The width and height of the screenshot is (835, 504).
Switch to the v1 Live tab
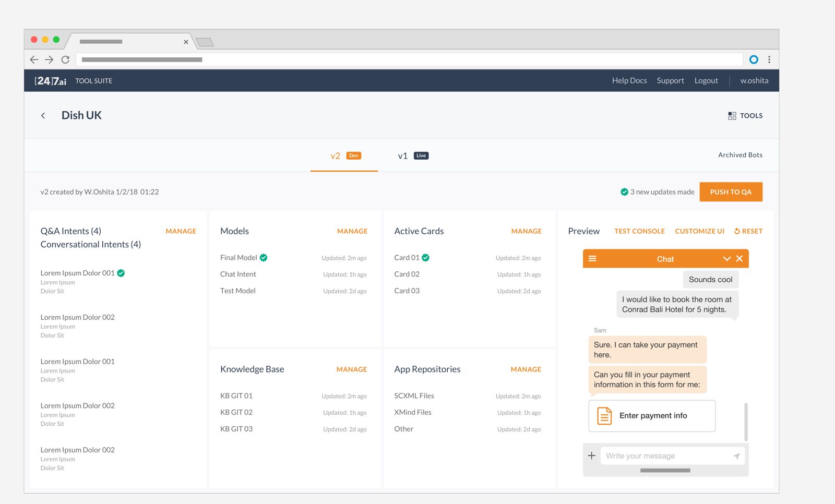tap(412, 155)
